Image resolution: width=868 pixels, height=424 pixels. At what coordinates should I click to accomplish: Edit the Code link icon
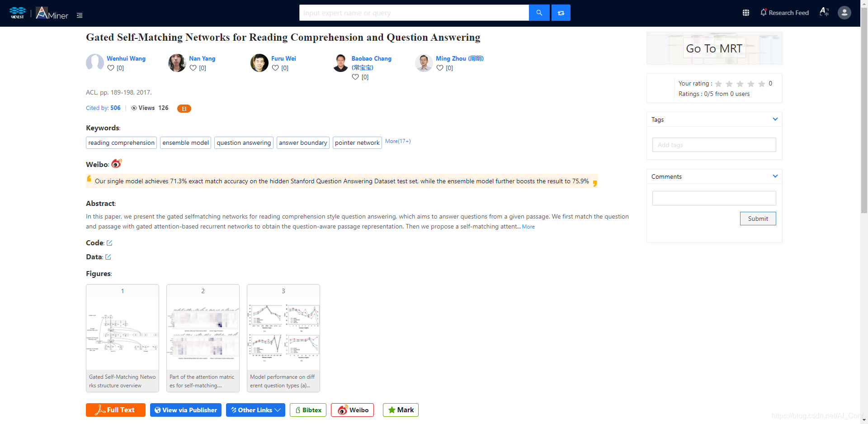pyautogui.click(x=109, y=243)
